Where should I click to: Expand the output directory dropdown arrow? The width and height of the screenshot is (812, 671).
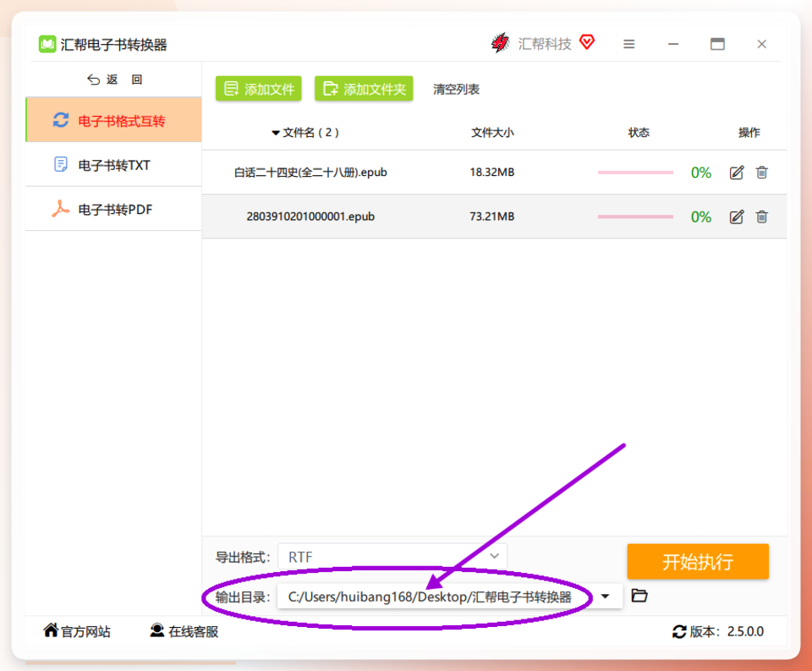pyautogui.click(x=605, y=597)
